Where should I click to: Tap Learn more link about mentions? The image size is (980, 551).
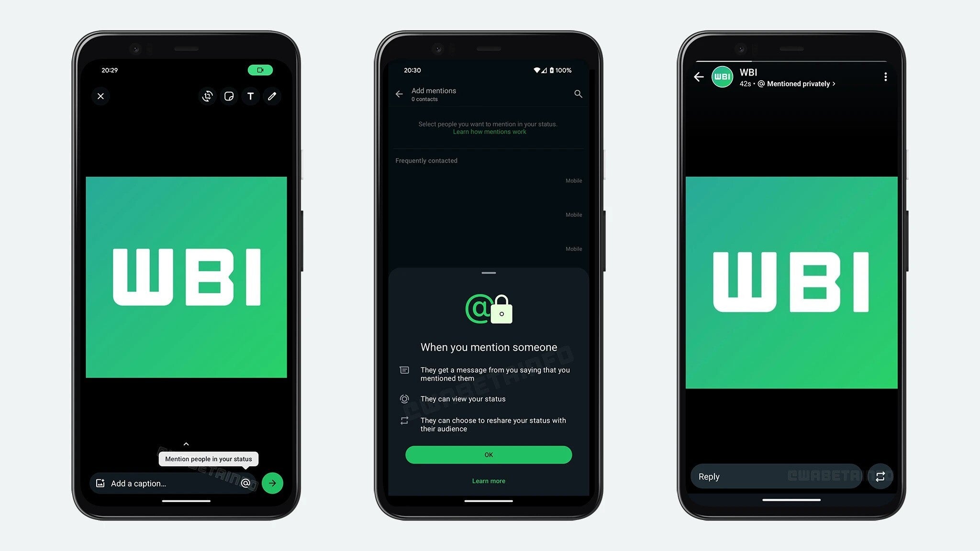(x=489, y=480)
